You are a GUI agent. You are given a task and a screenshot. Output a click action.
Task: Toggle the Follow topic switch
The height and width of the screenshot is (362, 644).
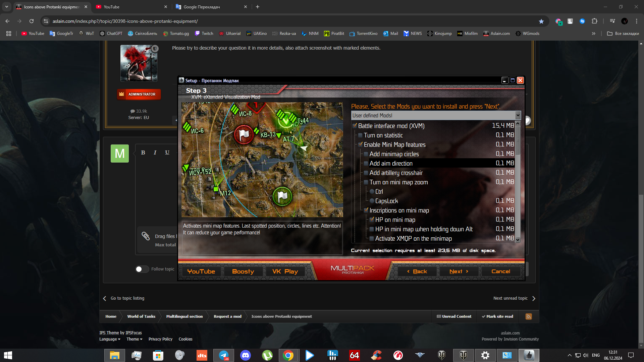click(x=142, y=269)
